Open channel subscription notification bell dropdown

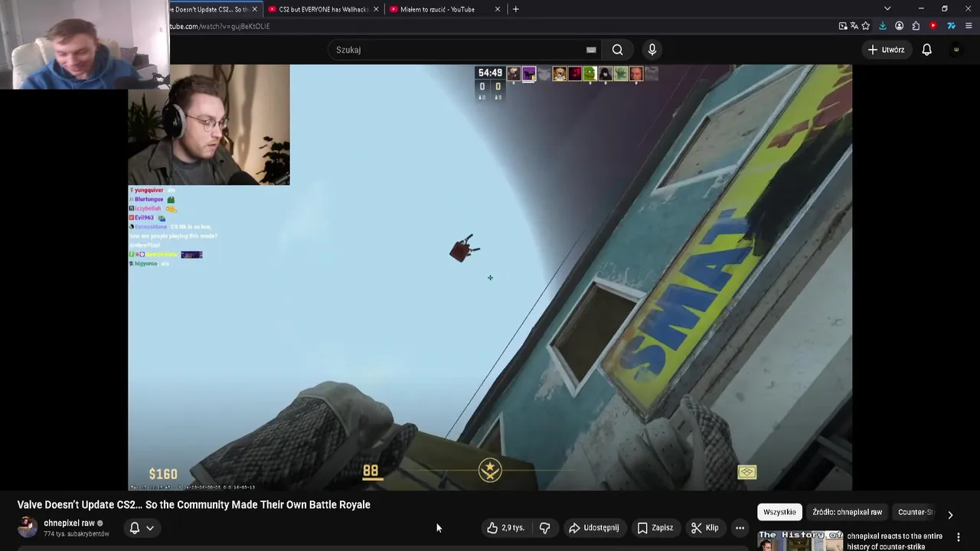pyautogui.click(x=142, y=527)
